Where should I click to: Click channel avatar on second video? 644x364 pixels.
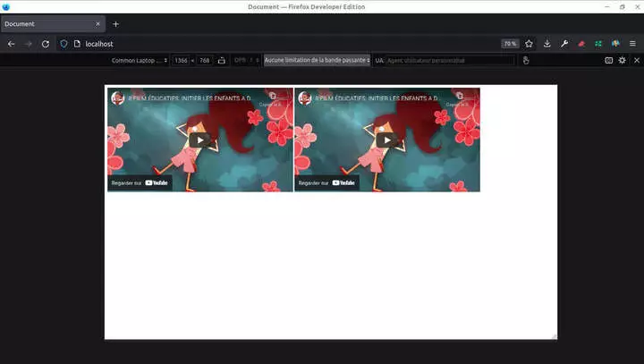[305, 98]
